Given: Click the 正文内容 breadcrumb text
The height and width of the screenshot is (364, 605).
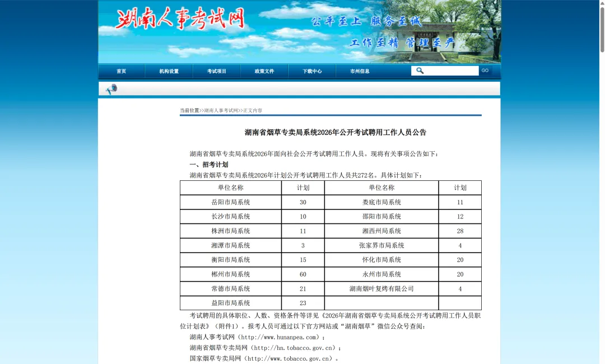Looking at the screenshot, I should coord(253,111).
